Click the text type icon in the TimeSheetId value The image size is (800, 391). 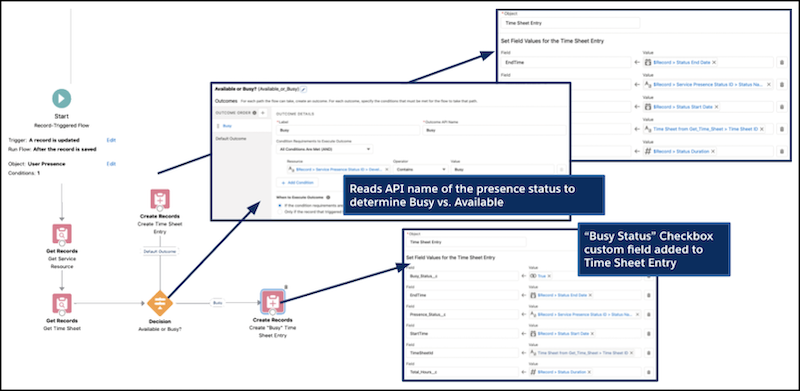coord(534,353)
